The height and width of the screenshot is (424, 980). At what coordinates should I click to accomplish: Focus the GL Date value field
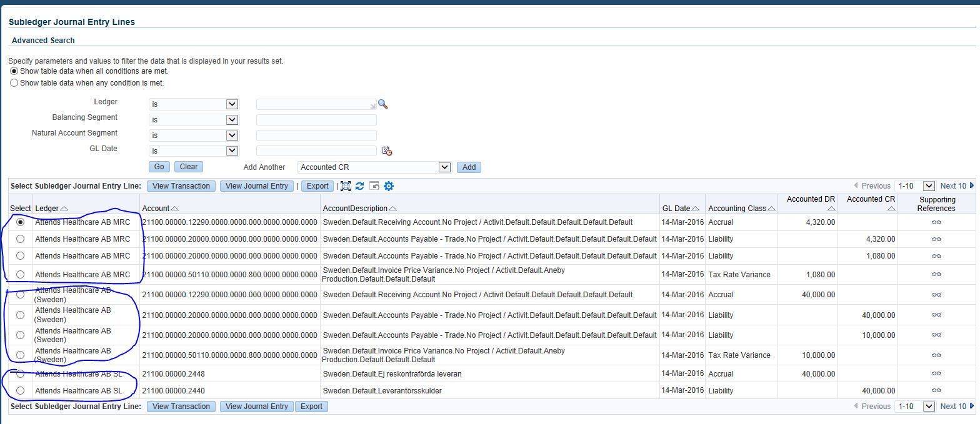[316, 150]
